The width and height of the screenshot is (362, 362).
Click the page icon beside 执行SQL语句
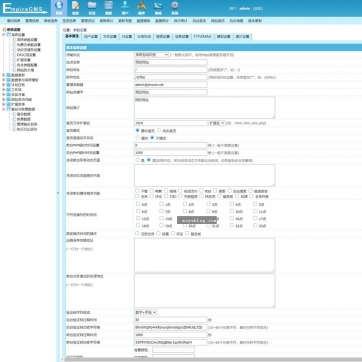pos(14,129)
